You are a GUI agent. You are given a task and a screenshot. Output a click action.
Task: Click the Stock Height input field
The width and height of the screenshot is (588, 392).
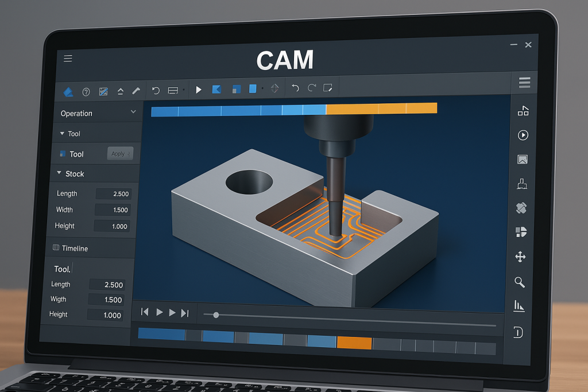111,226
